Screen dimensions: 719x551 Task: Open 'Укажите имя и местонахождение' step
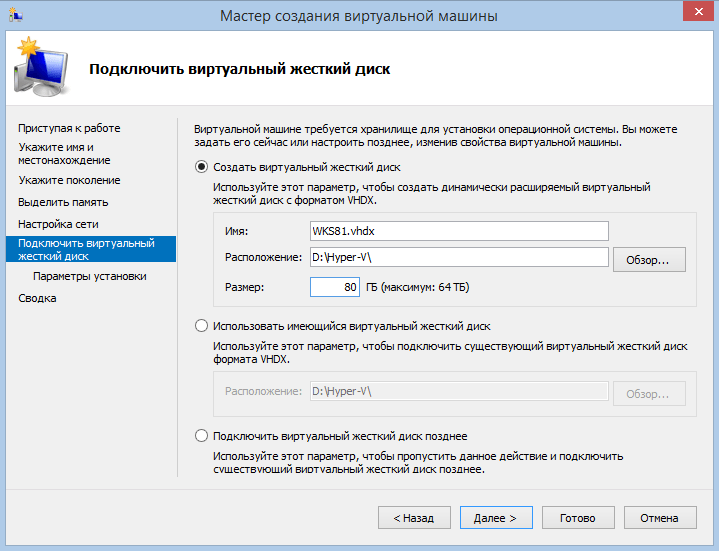[x=64, y=153]
